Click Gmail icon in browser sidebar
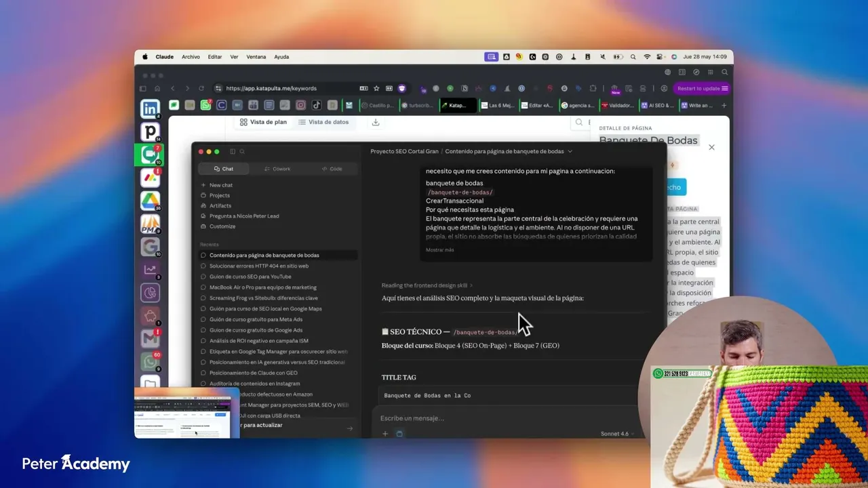Screen dimensions: 868x488 [150, 338]
